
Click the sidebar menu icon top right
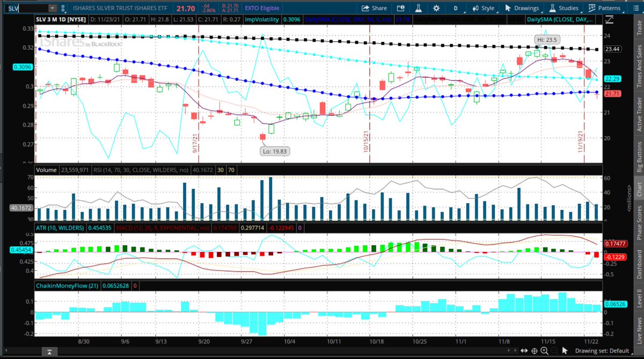click(636, 8)
